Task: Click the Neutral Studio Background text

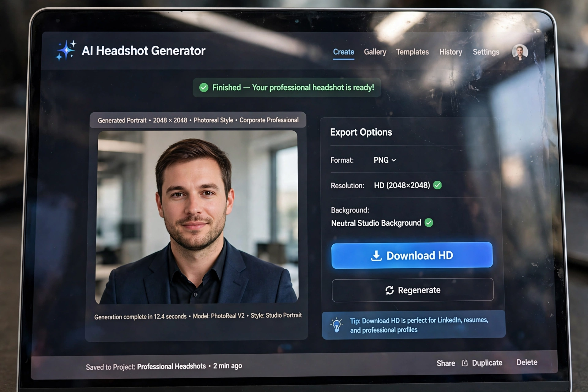Action: tap(376, 223)
